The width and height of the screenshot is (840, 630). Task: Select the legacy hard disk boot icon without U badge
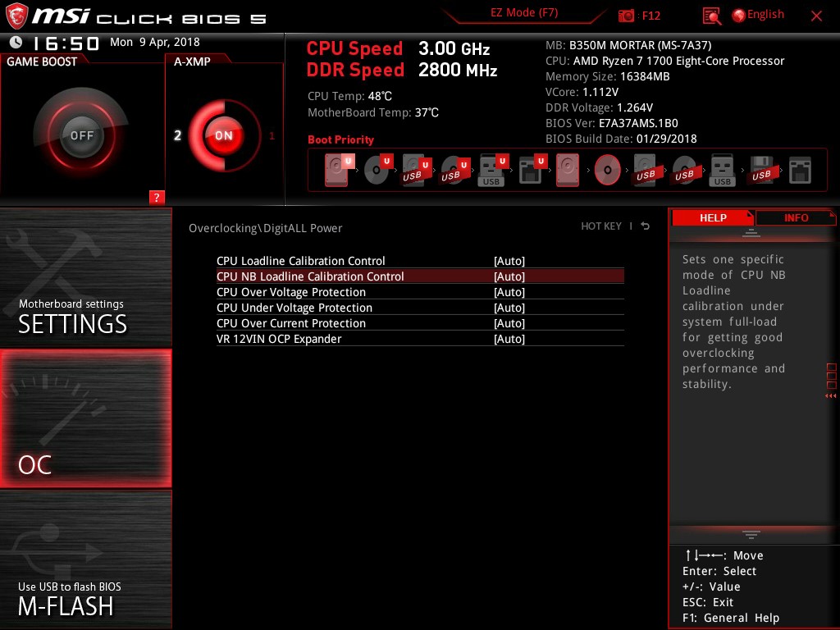pos(568,170)
